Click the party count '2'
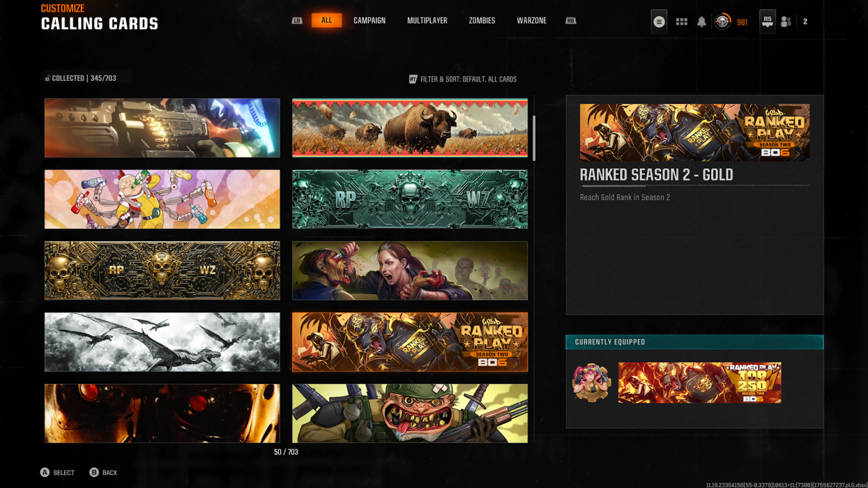This screenshot has height=488, width=868. pyautogui.click(x=805, y=22)
